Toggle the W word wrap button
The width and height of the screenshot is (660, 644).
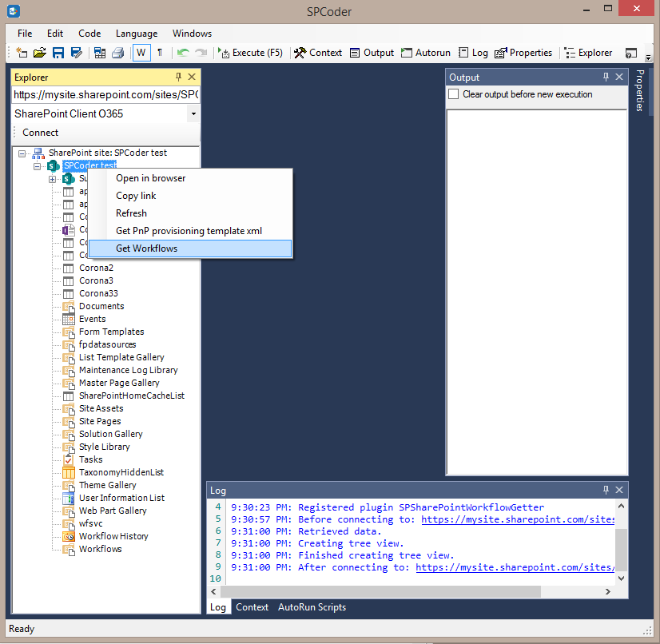click(x=141, y=53)
